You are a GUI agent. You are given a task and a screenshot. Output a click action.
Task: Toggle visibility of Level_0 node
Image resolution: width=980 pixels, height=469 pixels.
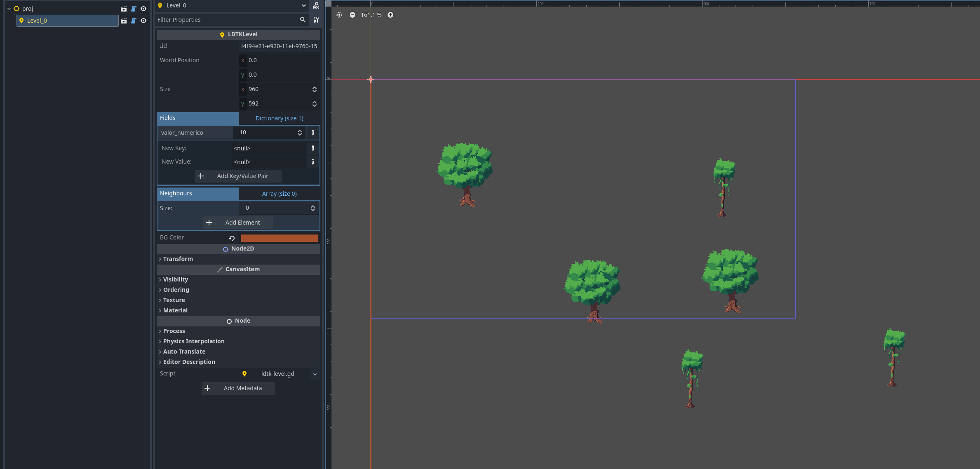(x=143, y=21)
